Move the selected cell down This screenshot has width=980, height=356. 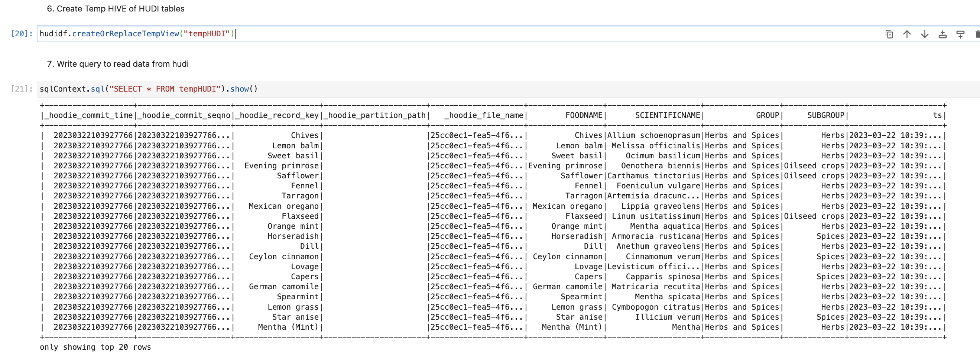pos(924,34)
